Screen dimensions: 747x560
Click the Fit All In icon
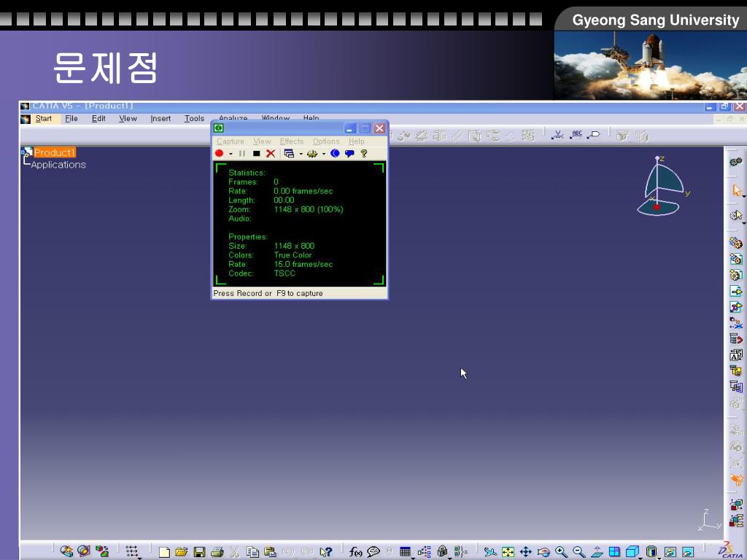508,551
